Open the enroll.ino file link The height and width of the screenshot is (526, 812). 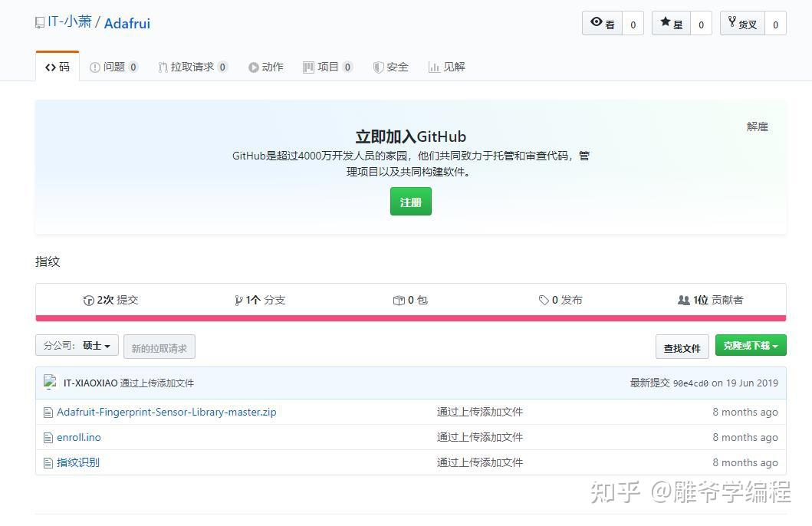[x=79, y=437]
